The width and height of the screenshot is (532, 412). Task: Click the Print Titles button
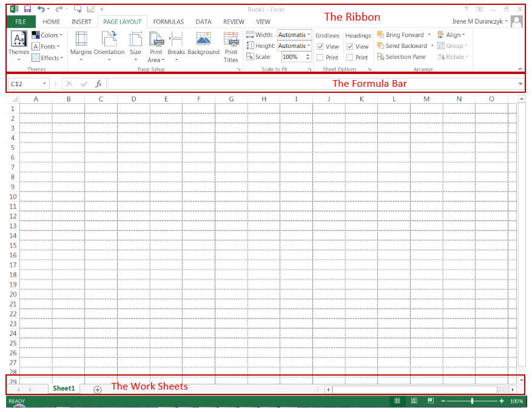click(231, 47)
